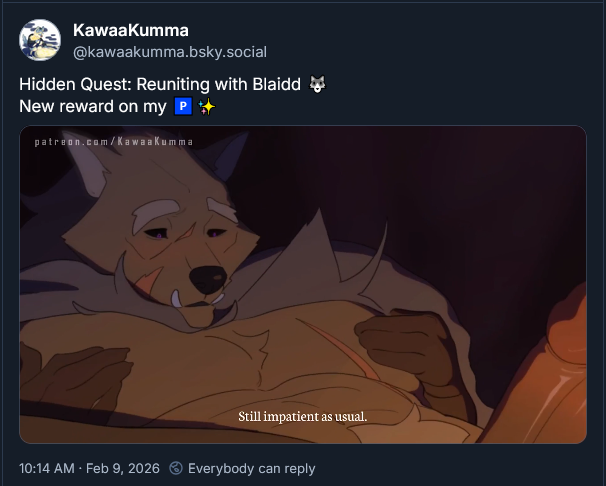Viewport: 606px width, 486px height.
Task: Open the embedded post image
Action: click(x=303, y=284)
